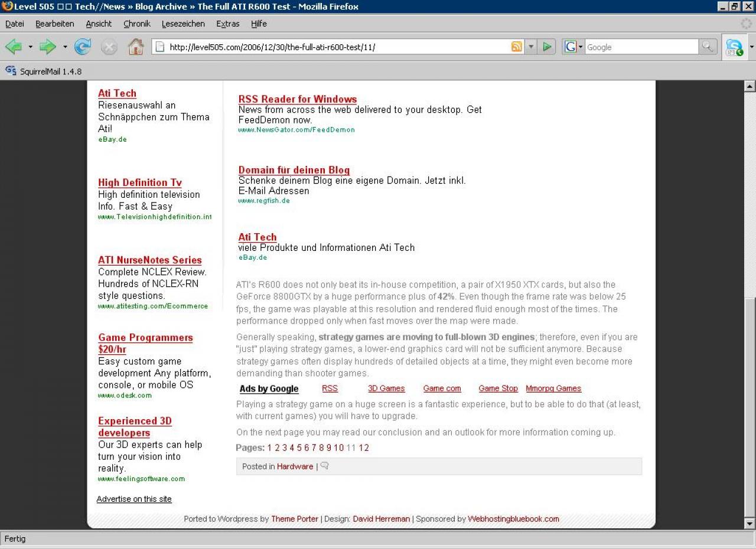Click www.regfish.de ad URL

(x=264, y=200)
